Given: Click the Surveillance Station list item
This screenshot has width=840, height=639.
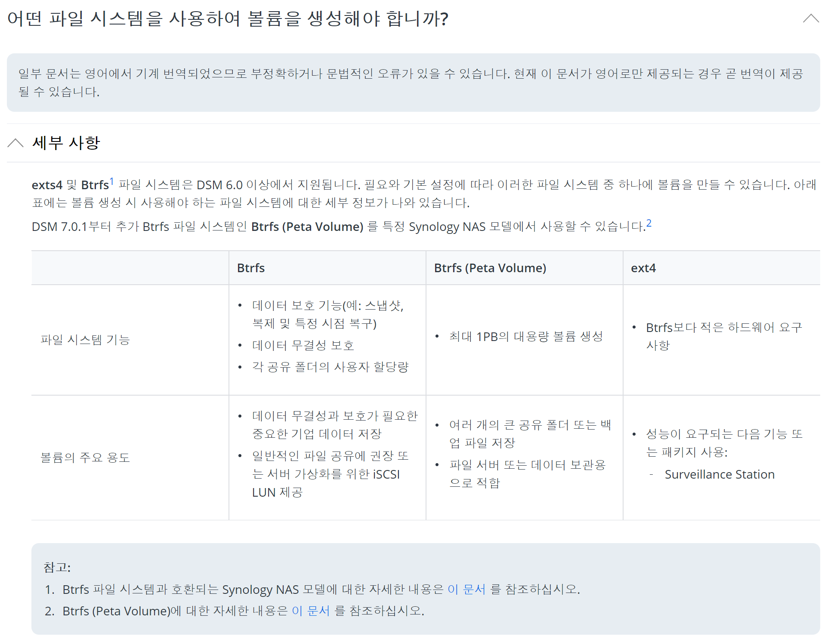Looking at the screenshot, I should coord(719,474).
